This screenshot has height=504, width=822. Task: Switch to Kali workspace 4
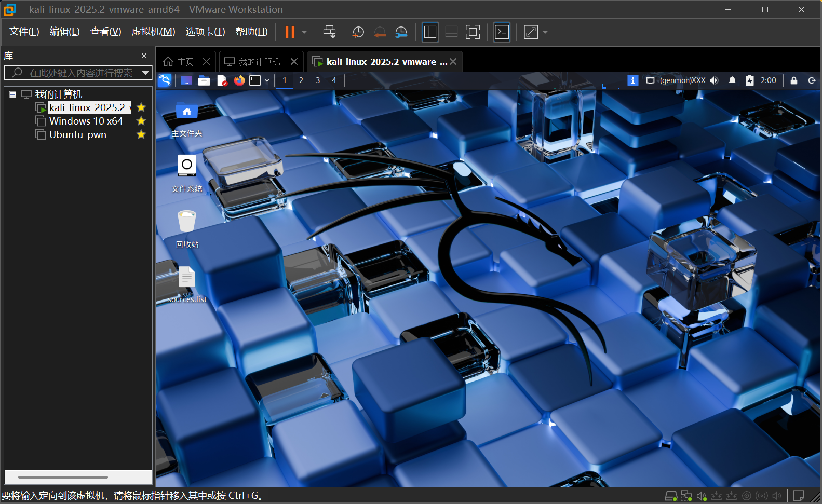click(334, 80)
